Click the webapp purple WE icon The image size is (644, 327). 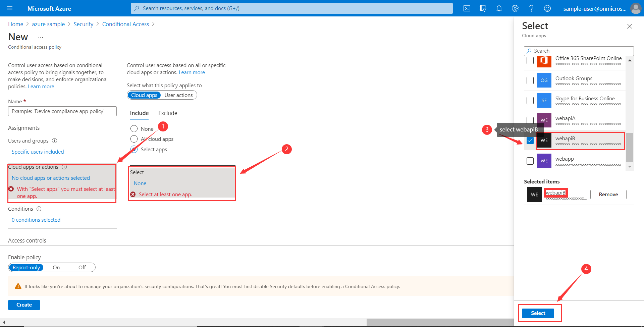tap(544, 161)
